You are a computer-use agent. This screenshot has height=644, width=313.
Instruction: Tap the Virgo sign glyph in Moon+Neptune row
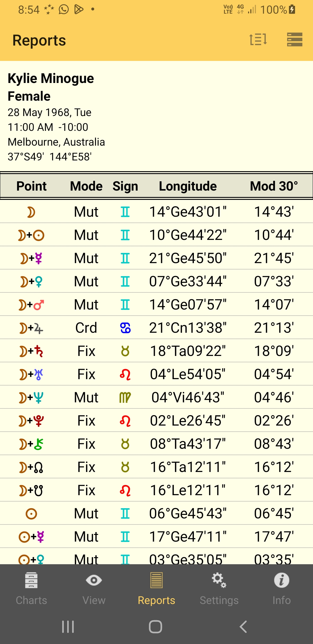point(125,398)
